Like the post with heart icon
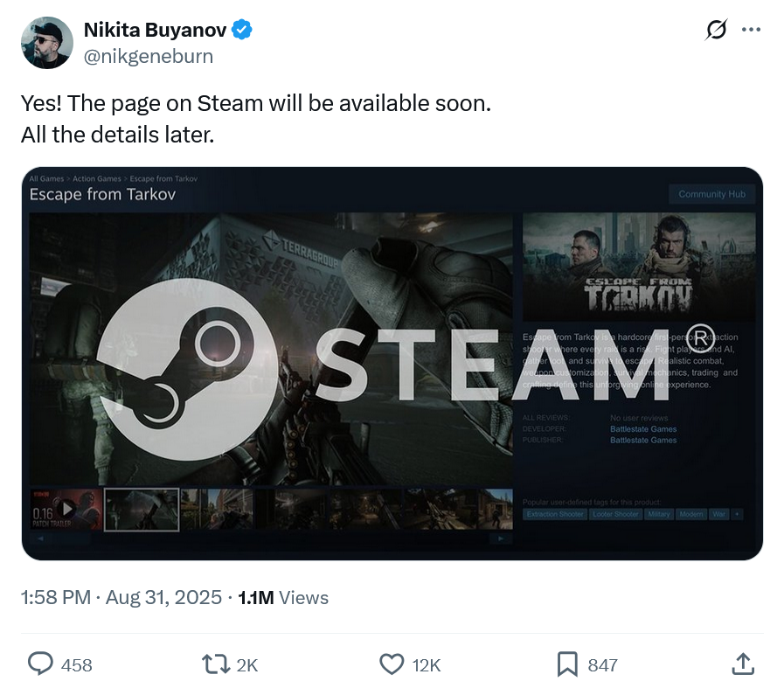This screenshot has width=784, height=695. (392, 664)
